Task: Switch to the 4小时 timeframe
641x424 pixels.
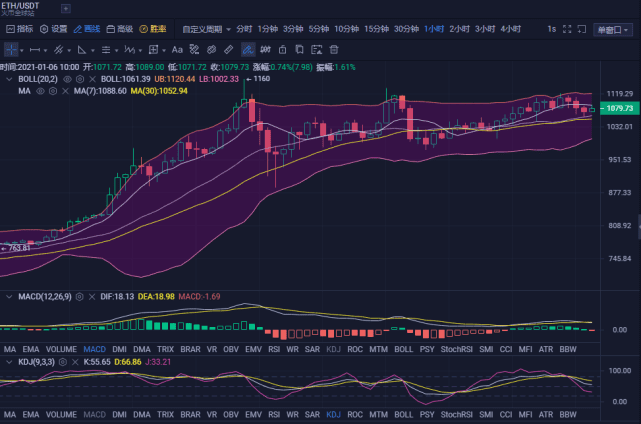Action: 511,29
